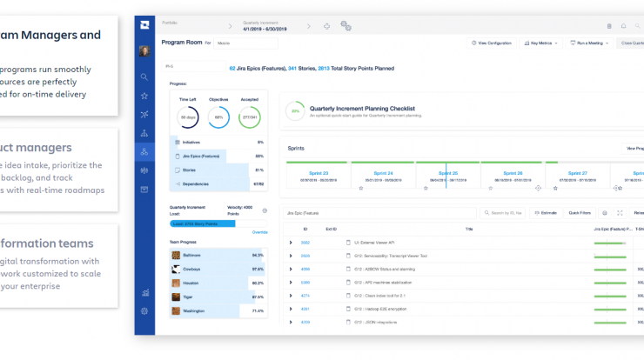644x360 pixels.
Task: Open reports chart icon near sidebar bottom
Action: click(145, 293)
